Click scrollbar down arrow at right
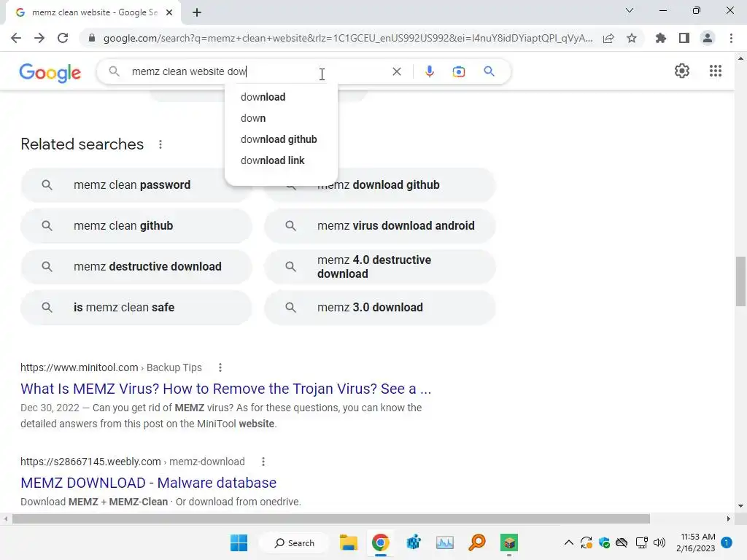747x560 pixels. 740,506
